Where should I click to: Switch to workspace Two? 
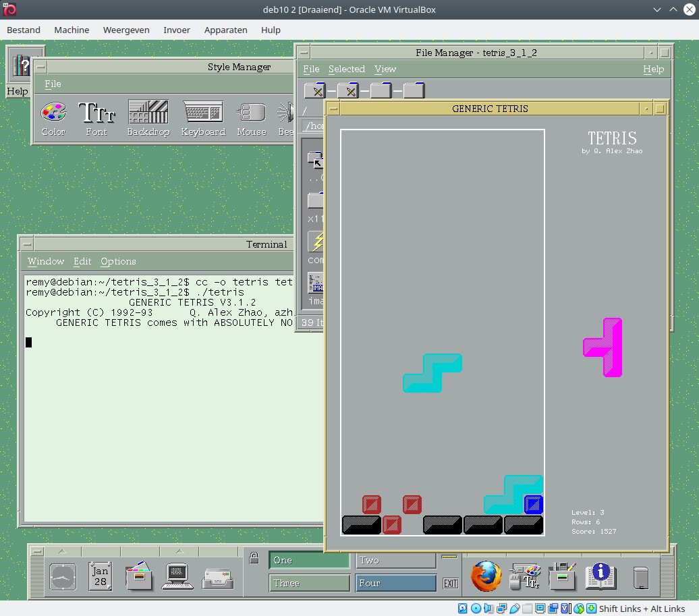point(395,560)
